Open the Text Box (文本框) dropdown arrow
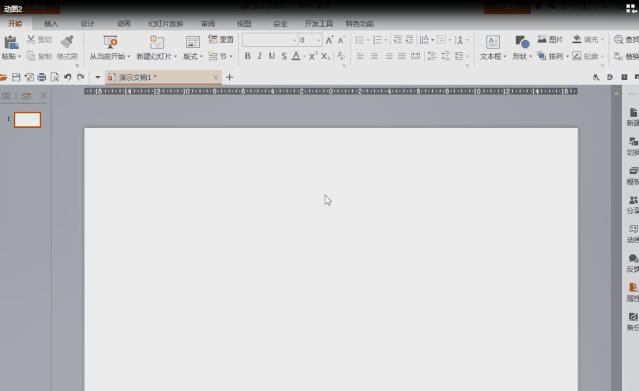This screenshot has height=391, width=639. pyautogui.click(x=505, y=57)
